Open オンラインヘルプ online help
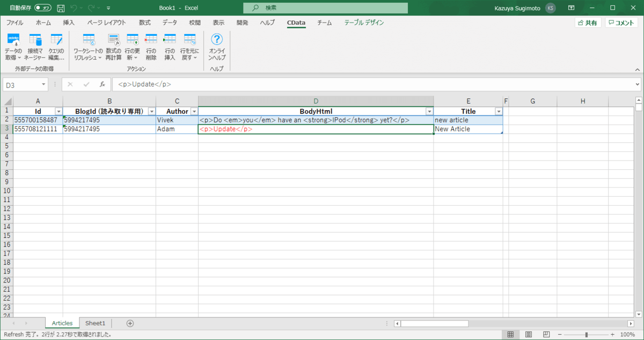This screenshot has width=644, height=340. [x=217, y=46]
